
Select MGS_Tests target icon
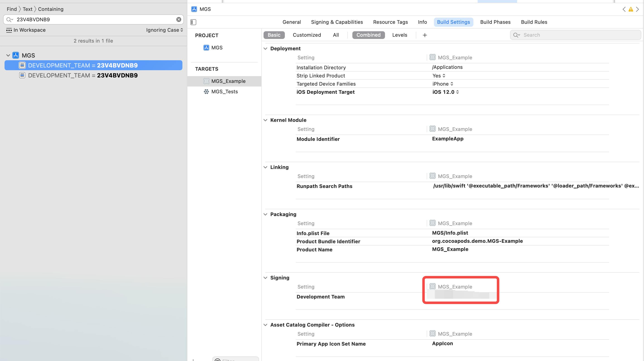point(206,91)
